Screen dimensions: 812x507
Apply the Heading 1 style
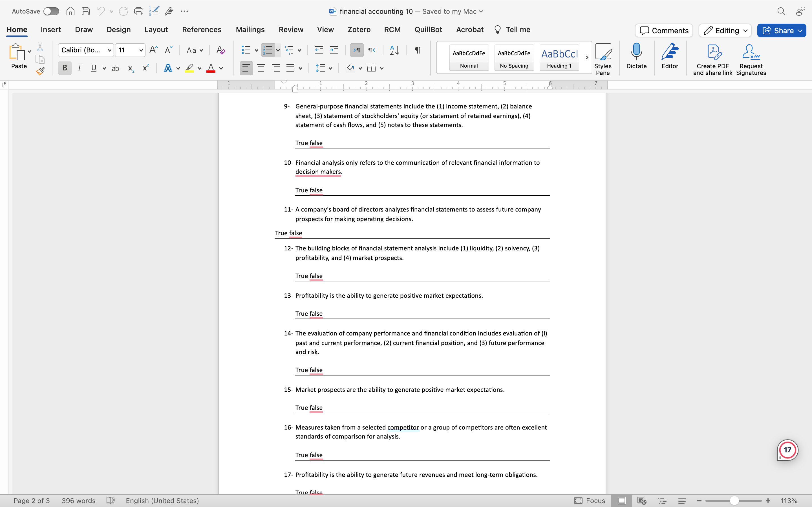(559, 57)
